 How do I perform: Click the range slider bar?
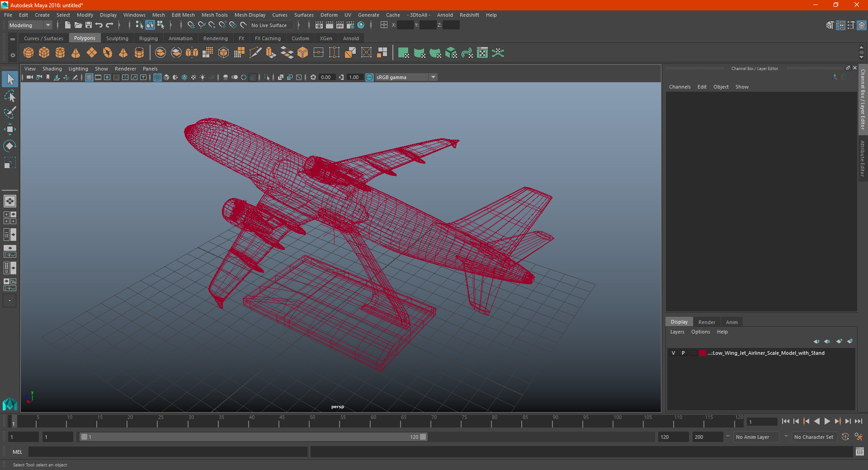click(x=253, y=437)
